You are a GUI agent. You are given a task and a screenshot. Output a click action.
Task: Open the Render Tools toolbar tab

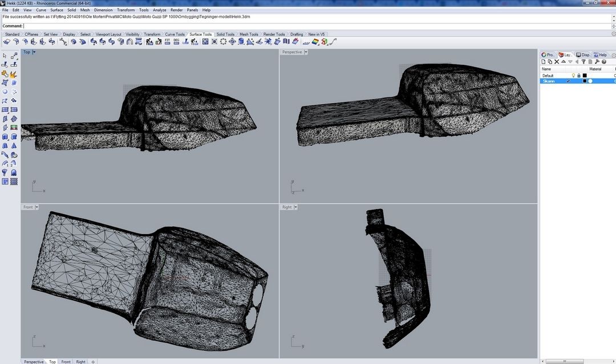click(274, 34)
